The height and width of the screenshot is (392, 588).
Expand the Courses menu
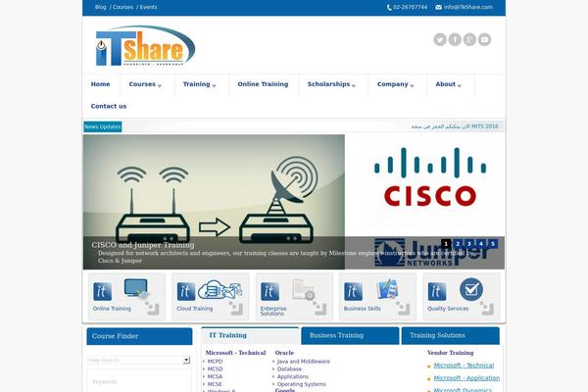tap(145, 84)
